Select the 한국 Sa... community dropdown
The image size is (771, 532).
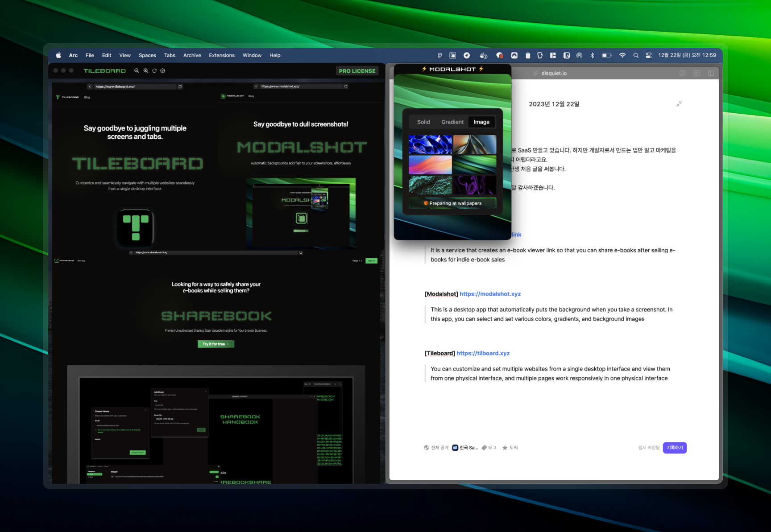(465, 448)
